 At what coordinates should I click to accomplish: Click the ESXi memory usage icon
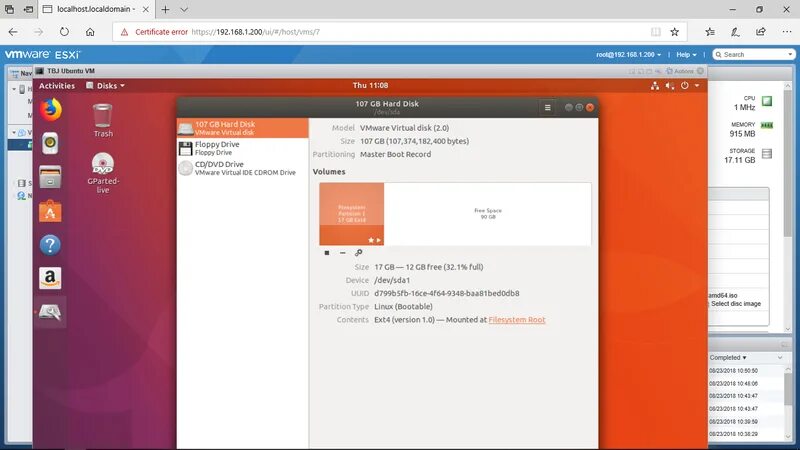tap(767, 125)
